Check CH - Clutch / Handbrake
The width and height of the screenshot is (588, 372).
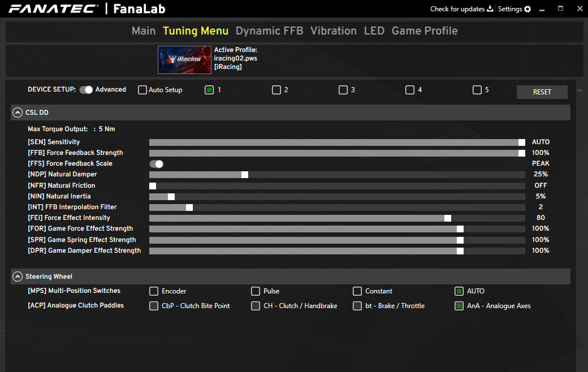tap(256, 306)
